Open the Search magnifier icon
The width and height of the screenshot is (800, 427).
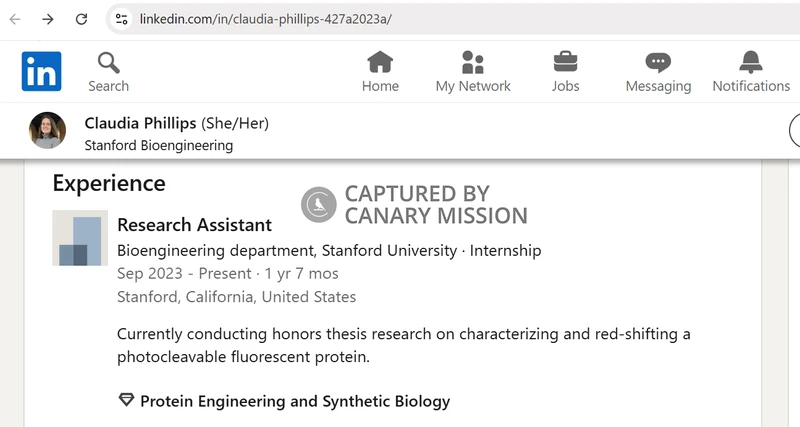pyautogui.click(x=108, y=63)
